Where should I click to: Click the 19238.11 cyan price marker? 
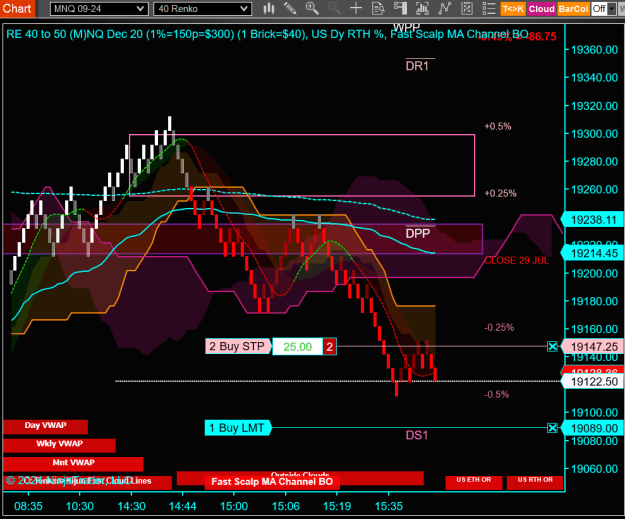(x=593, y=220)
